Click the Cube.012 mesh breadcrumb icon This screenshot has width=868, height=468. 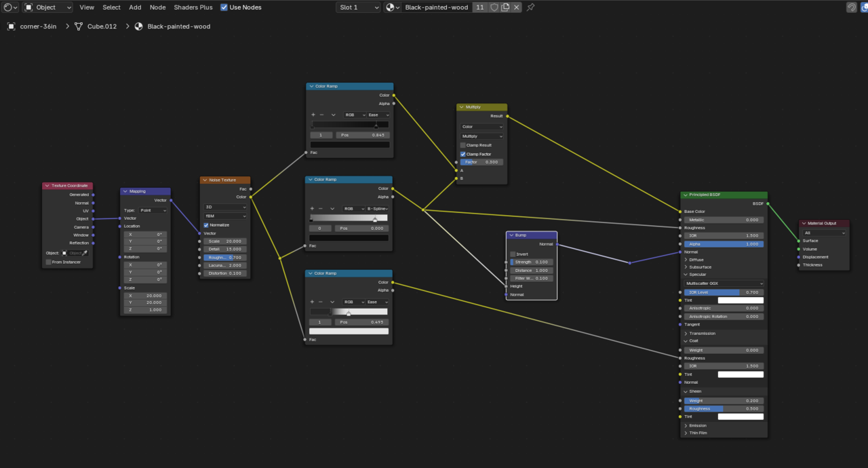tap(79, 26)
